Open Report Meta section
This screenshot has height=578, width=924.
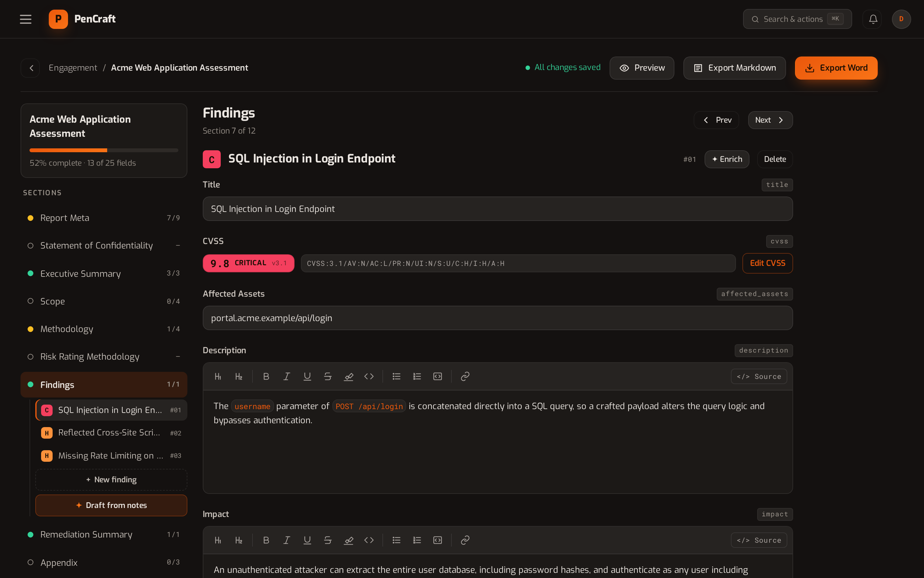click(104, 218)
